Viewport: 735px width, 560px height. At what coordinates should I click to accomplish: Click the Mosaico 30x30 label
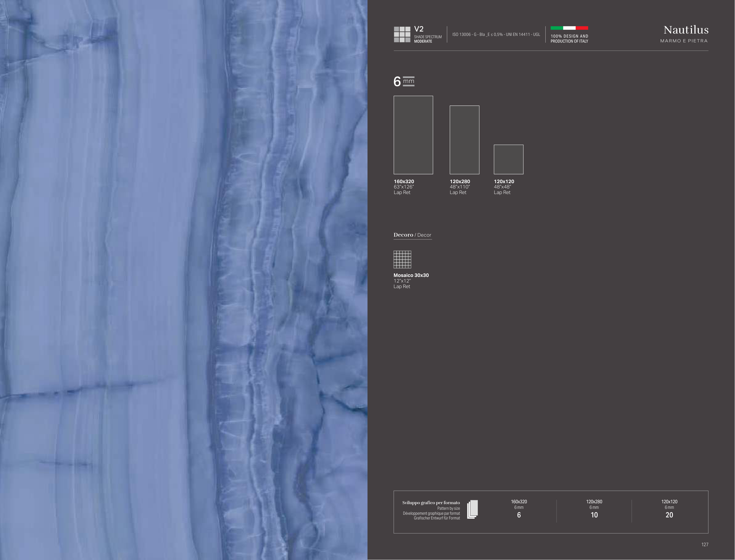click(x=411, y=275)
